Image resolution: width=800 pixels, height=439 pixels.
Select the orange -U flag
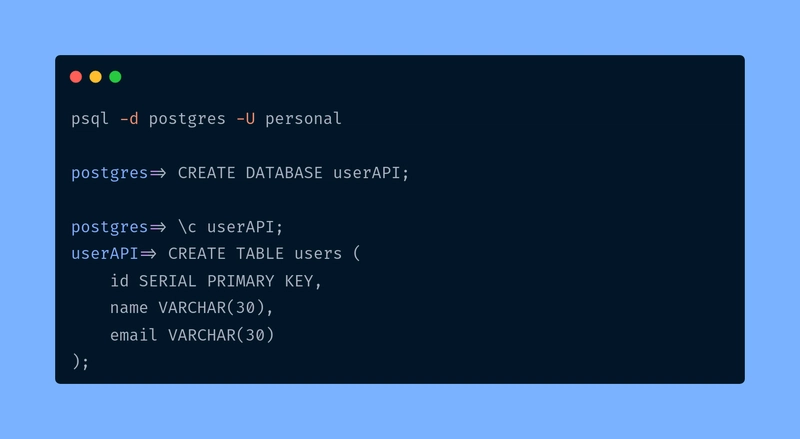(245, 119)
